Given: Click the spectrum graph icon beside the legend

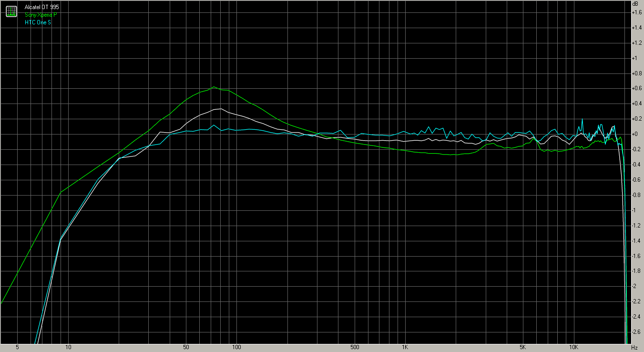Looking at the screenshot, I should [11, 11].
